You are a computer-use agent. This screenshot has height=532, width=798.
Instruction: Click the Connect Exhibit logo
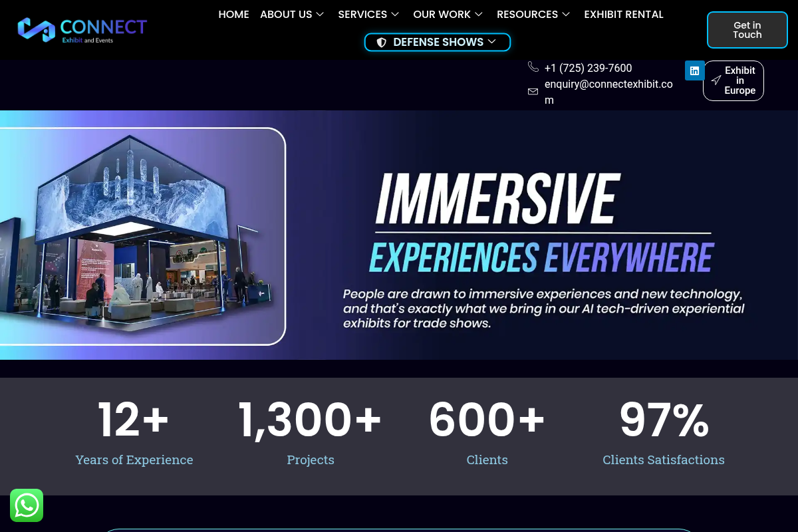point(82,29)
